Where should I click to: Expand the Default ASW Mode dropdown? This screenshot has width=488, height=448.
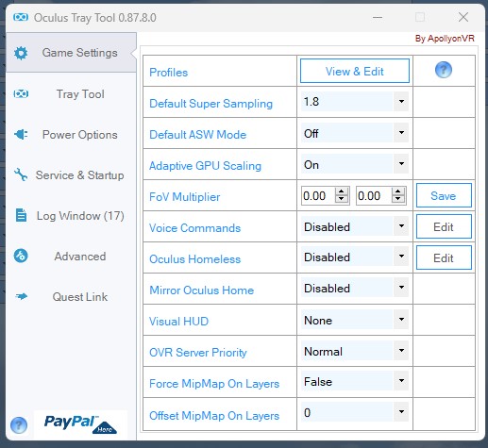point(401,133)
